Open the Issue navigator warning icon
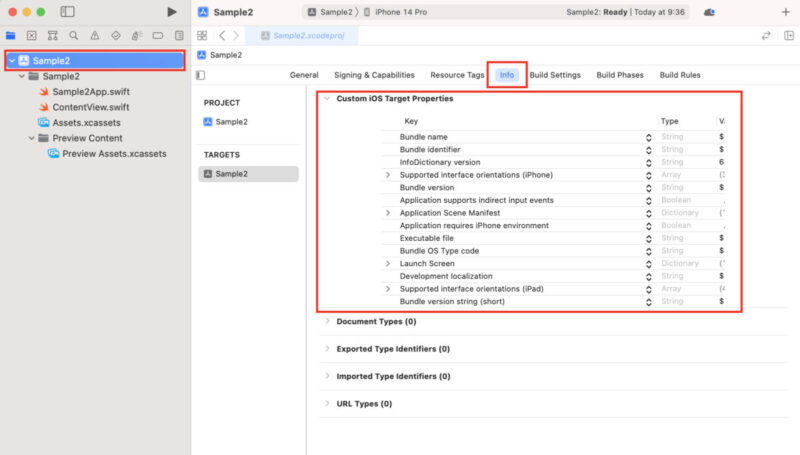 (95, 35)
